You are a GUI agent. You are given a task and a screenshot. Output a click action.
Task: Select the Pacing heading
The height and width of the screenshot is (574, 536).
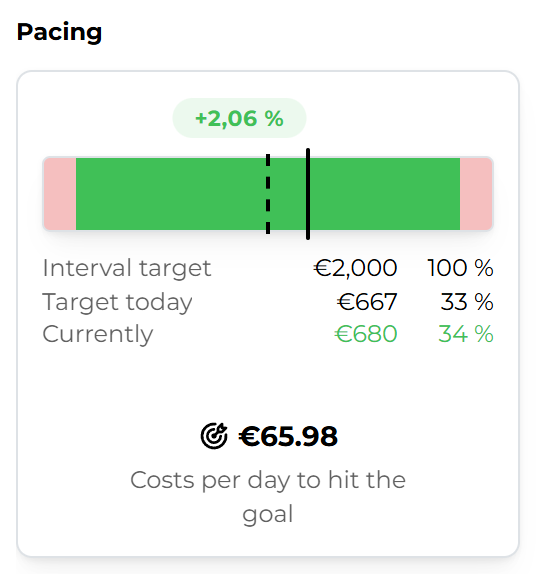point(59,33)
